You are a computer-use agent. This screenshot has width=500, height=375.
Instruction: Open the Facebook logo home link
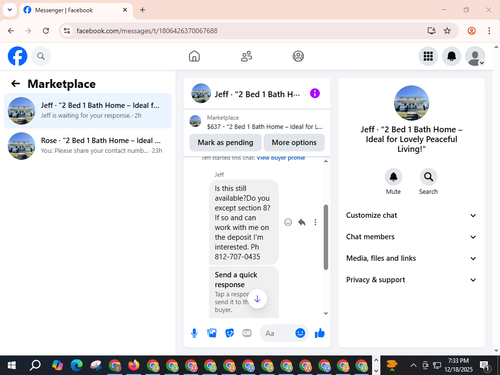(x=17, y=56)
